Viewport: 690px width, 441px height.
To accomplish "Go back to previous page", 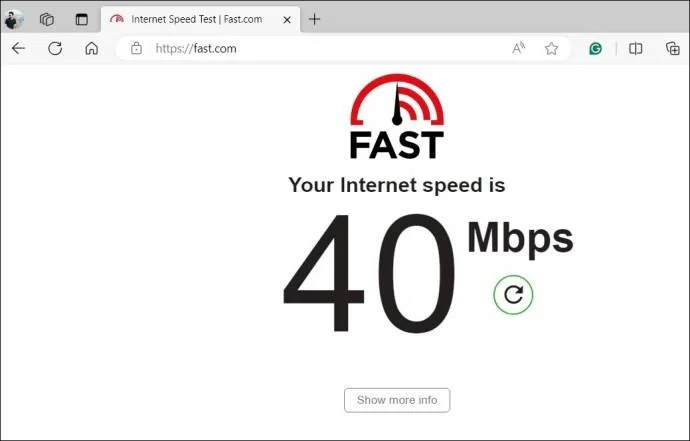I will 18,48.
